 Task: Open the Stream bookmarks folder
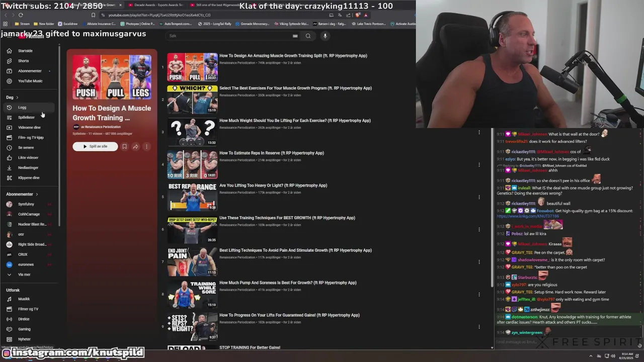22,24
